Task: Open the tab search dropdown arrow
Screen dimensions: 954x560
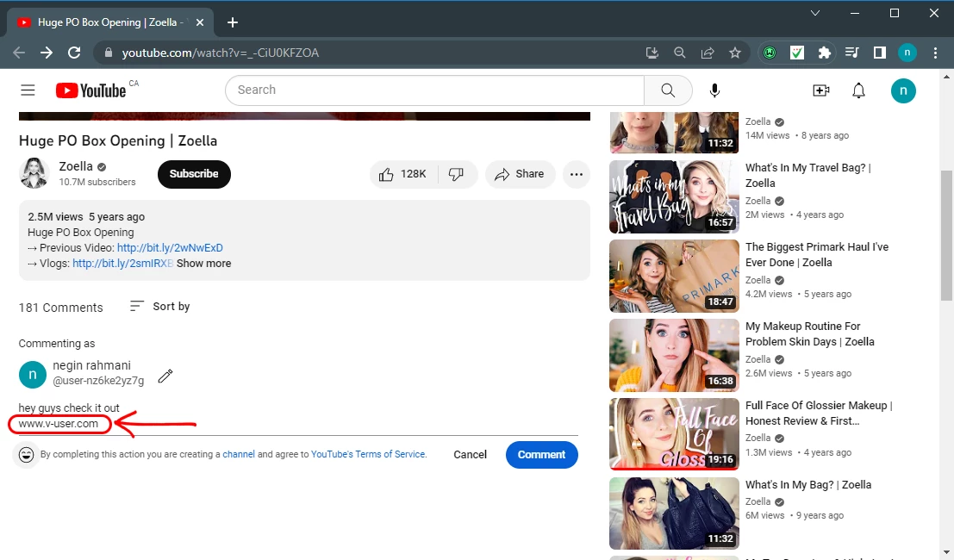Action: click(x=815, y=13)
